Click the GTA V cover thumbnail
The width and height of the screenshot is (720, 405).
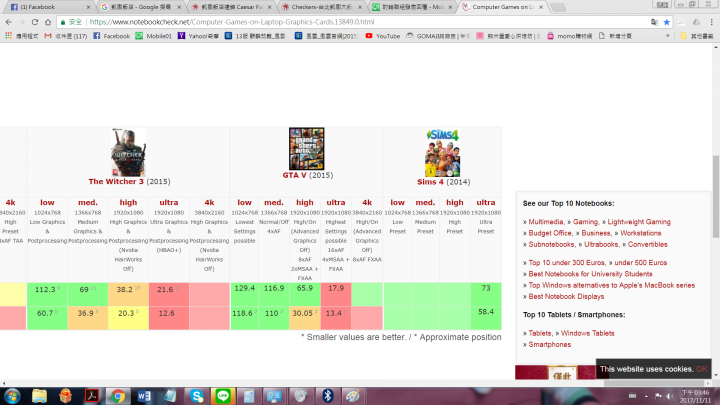coord(306,149)
